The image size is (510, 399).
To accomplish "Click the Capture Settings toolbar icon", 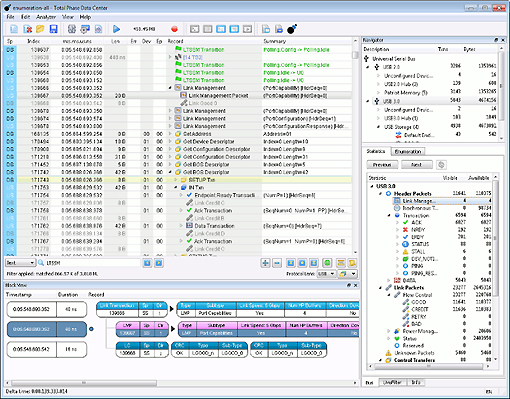I will point(98,29).
